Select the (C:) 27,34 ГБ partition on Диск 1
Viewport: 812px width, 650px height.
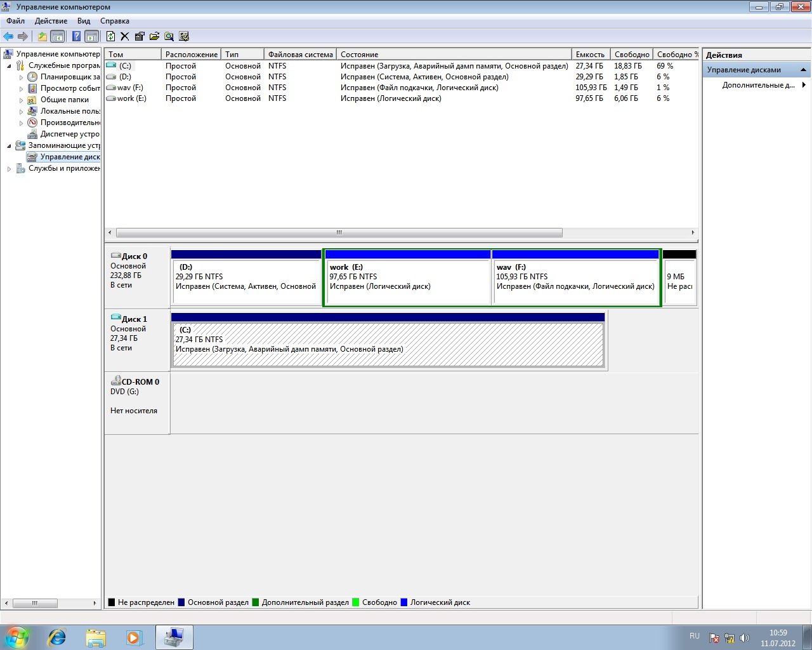pos(388,340)
